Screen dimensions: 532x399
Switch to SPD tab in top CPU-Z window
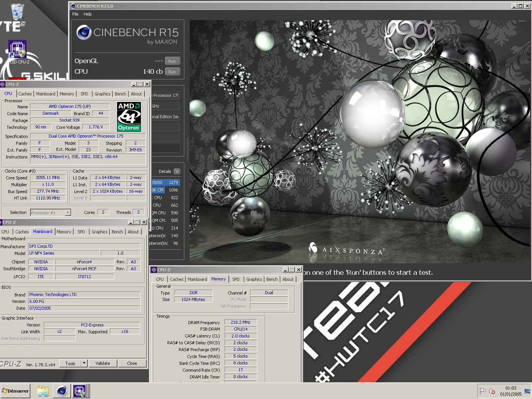(x=84, y=94)
